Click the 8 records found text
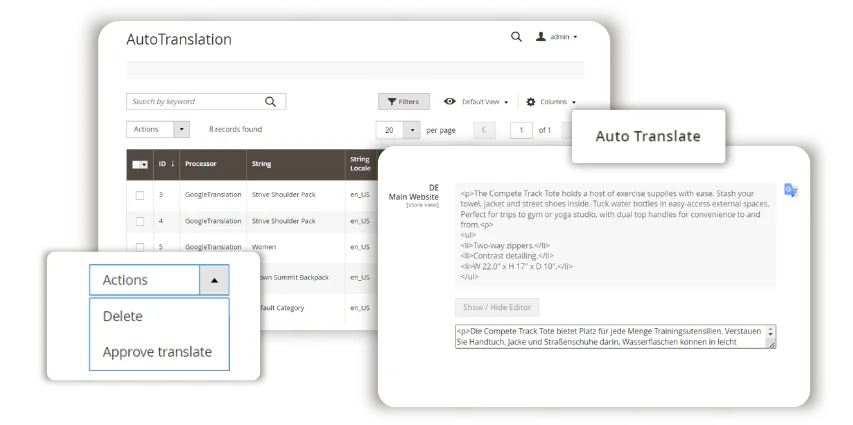 point(236,130)
